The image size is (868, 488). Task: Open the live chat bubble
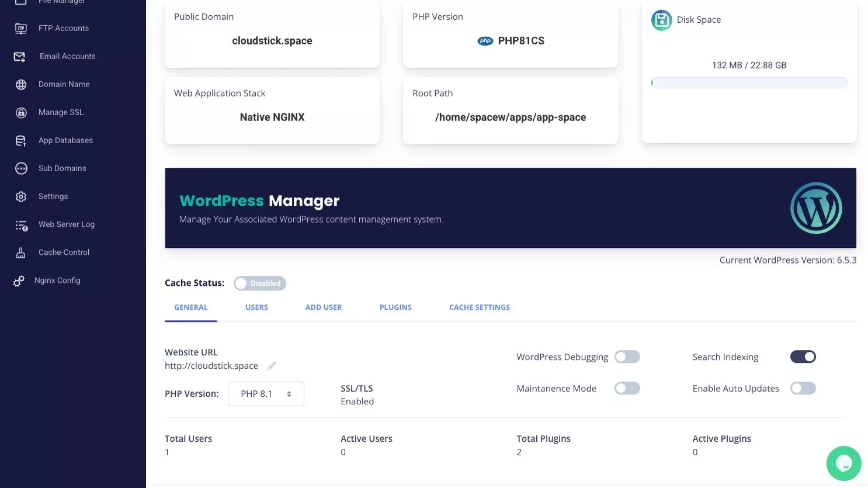point(843,463)
